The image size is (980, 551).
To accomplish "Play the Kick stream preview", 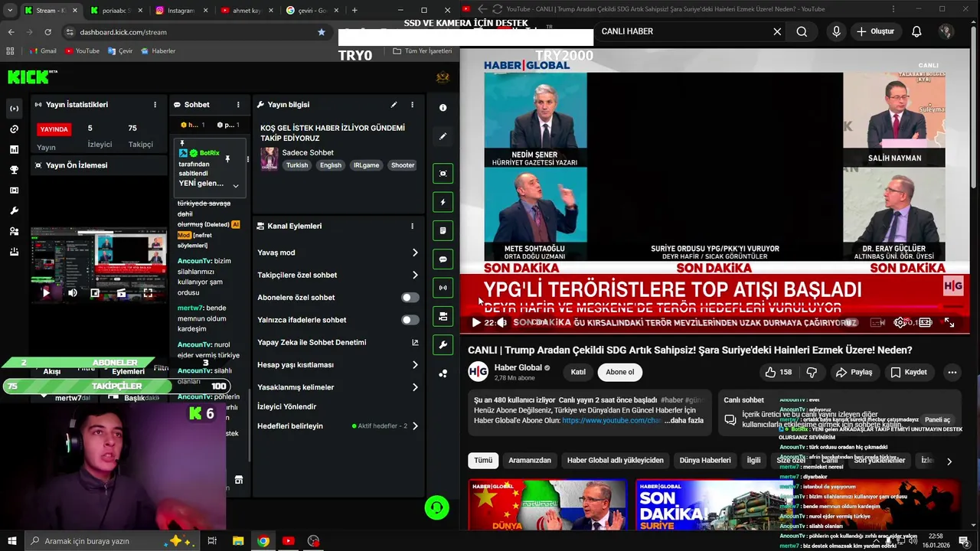I will tap(46, 292).
